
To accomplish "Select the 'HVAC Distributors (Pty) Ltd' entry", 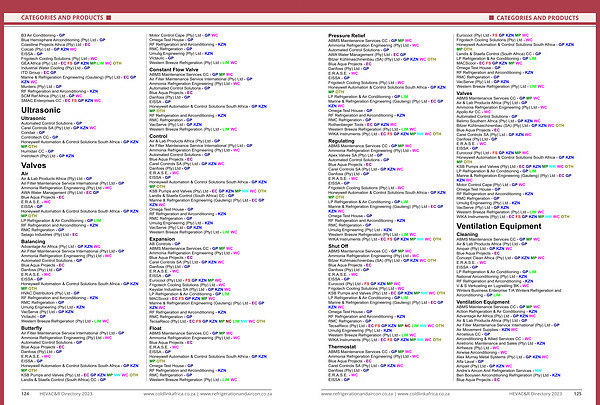I will click(50, 293).
